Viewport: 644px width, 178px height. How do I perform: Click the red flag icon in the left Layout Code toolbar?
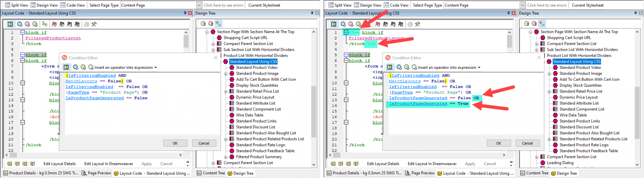[x=54, y=24]
